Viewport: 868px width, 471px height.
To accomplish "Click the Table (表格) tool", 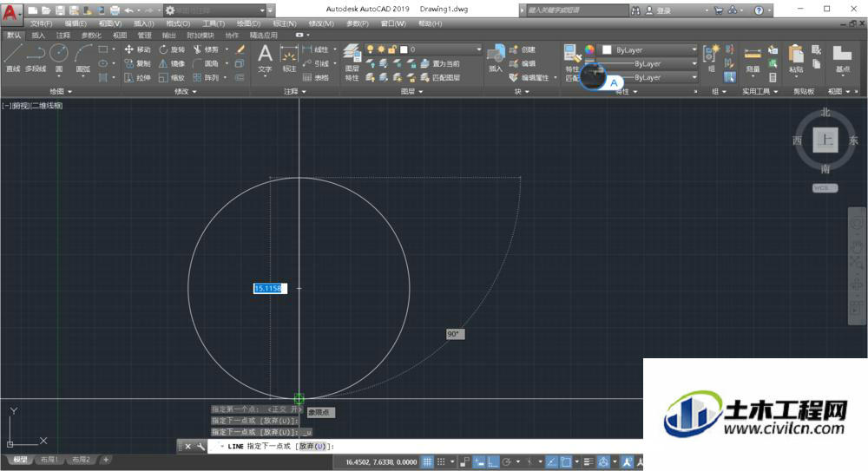I will point(316,78).
